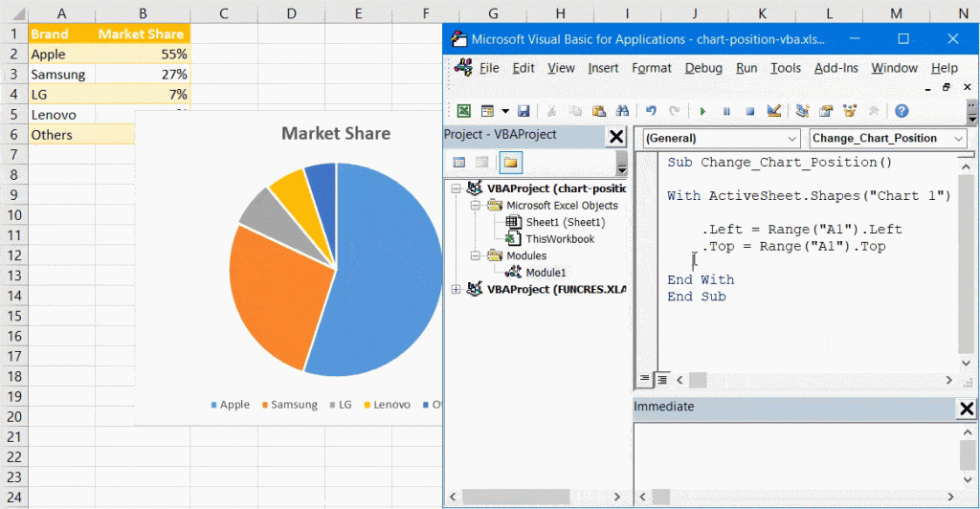
Task: Open the Properties Window toolbar icon
Action: pyautogui.click(x=826, y=111)
